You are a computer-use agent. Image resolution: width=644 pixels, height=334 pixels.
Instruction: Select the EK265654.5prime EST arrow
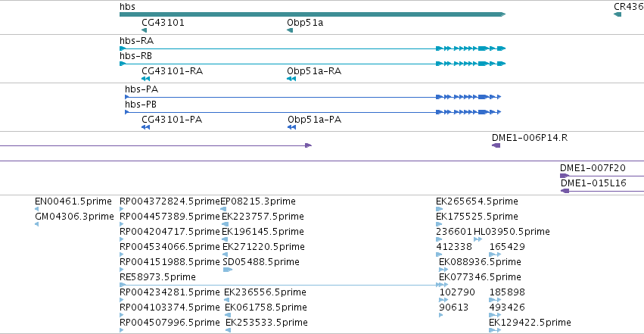pyautogui.click(x=440, y=209)
